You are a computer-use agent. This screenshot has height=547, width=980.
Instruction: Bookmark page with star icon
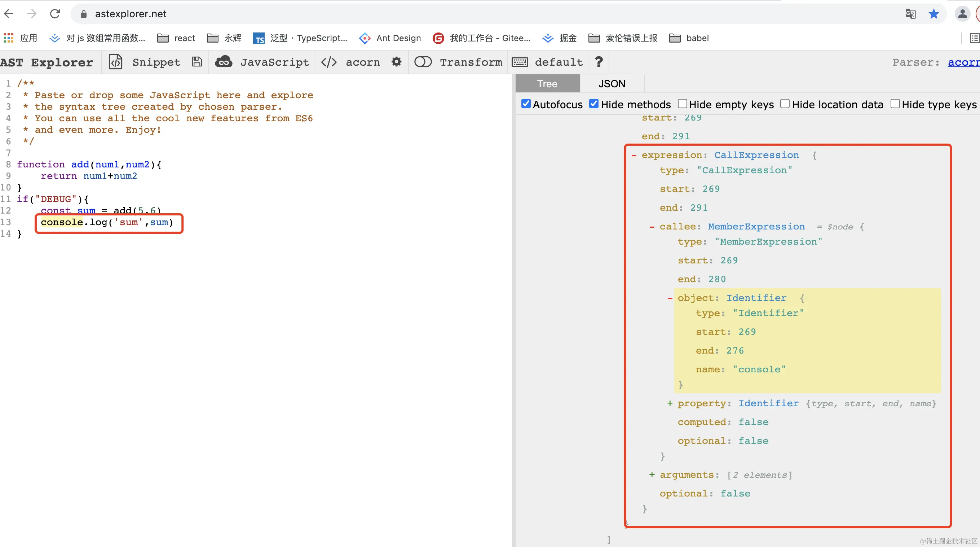click(933, 14)
